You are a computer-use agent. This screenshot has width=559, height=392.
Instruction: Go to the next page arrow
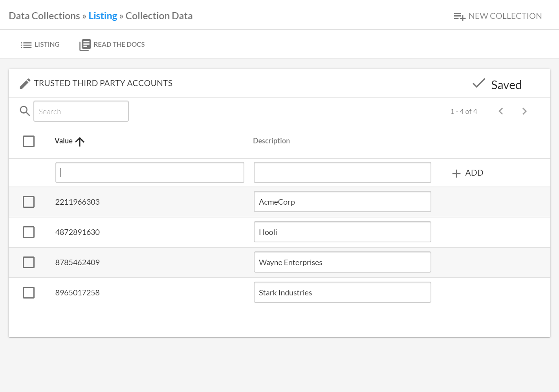[524, 111]
